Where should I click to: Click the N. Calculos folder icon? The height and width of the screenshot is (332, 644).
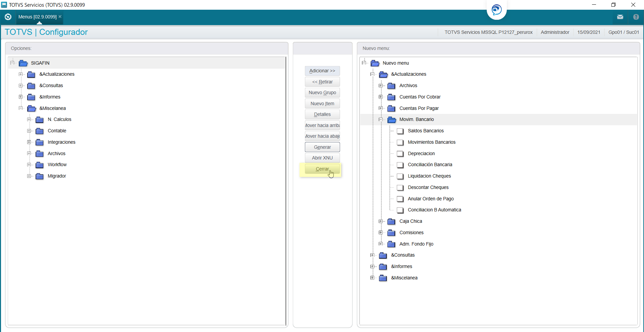pyautogui.click(x=40, y=120)
